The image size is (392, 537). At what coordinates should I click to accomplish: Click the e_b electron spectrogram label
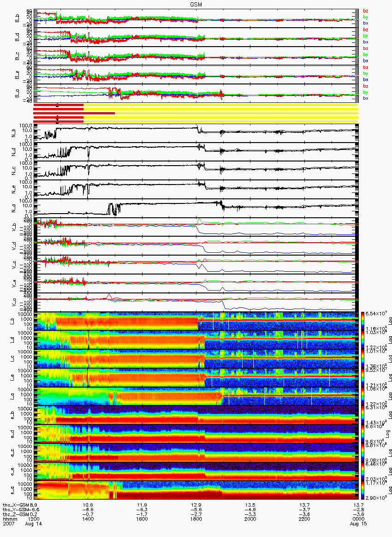tap(12, 415)
